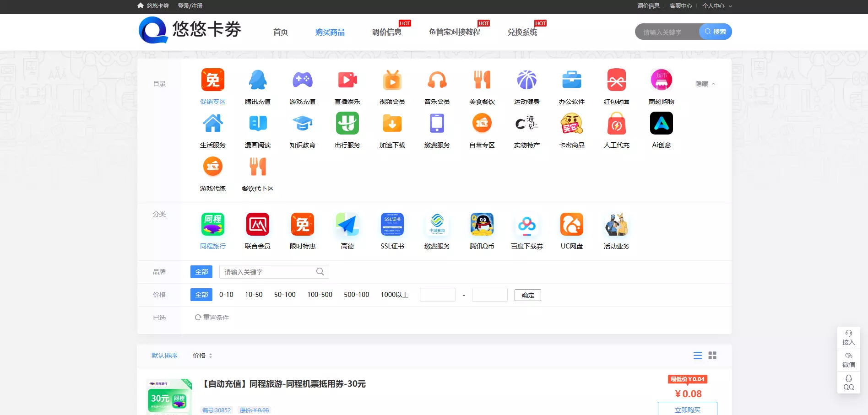Toggle 价格 sorting order
The height and width of the screenshot is (415, 868).
pos(201,355)
